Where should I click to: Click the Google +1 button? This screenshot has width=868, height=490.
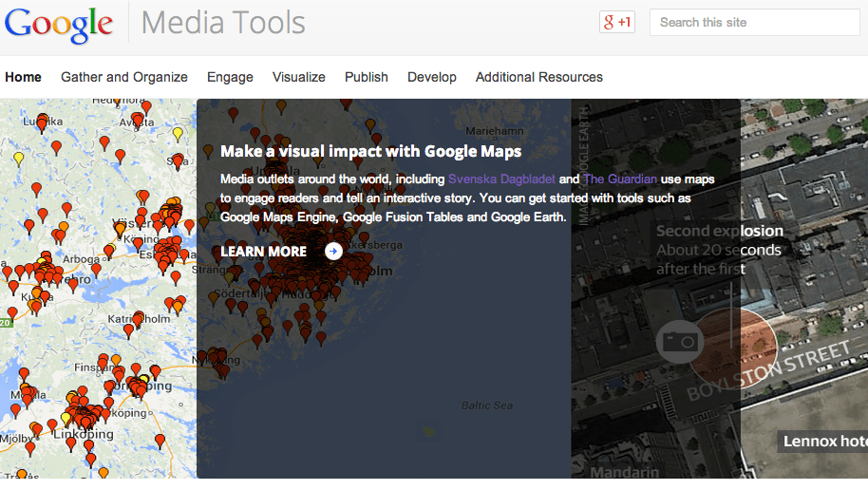point(616,22)
